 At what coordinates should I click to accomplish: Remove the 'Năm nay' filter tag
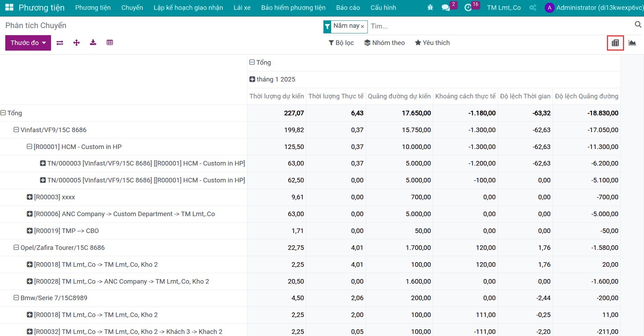click(x=362, y=26)
